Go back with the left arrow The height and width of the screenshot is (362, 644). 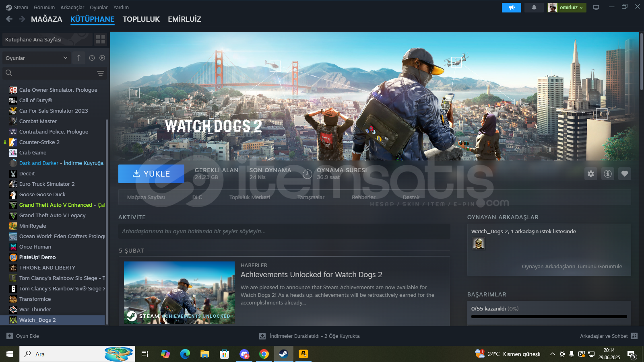click(9, 19)
